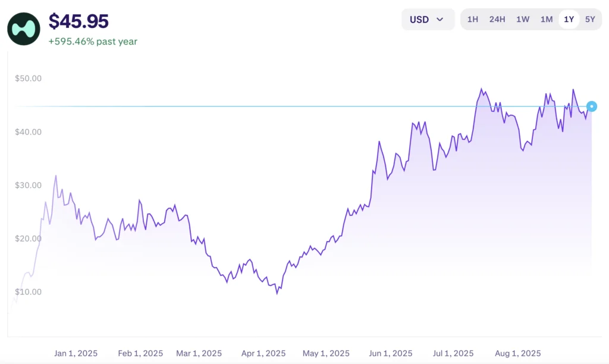Choose the 1M chart period
The height and width of the screenshot is (364, 609).
[547, 19]
